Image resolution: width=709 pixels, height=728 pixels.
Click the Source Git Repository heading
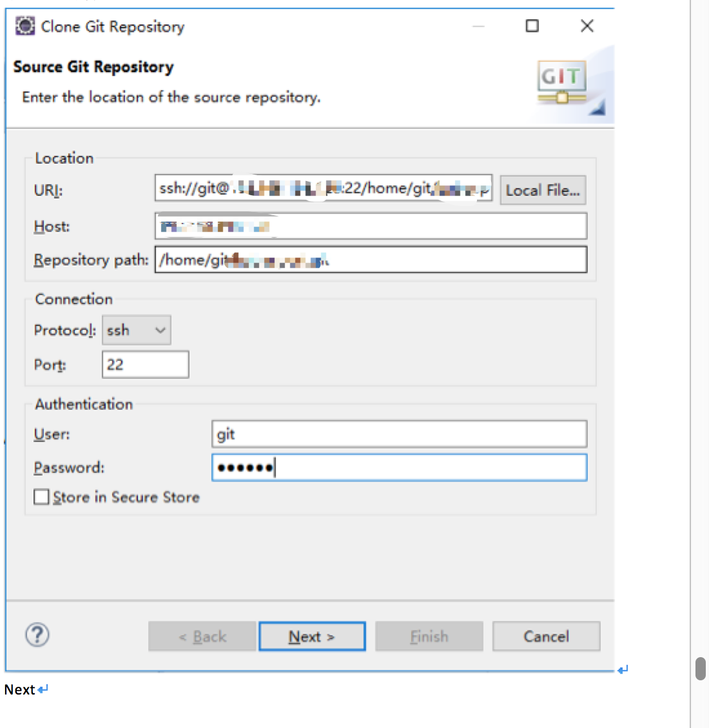[x=93, y=67]
